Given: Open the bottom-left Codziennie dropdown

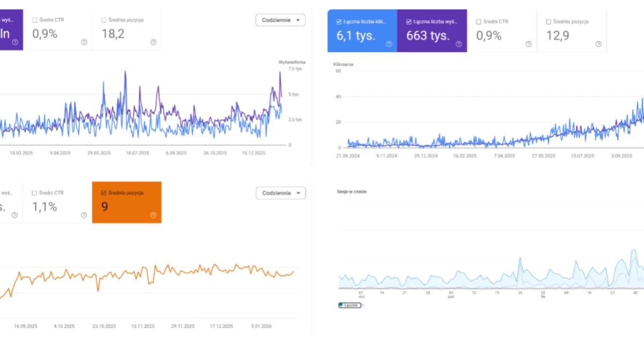Looking at the screenshot, I should click(281, 193).
